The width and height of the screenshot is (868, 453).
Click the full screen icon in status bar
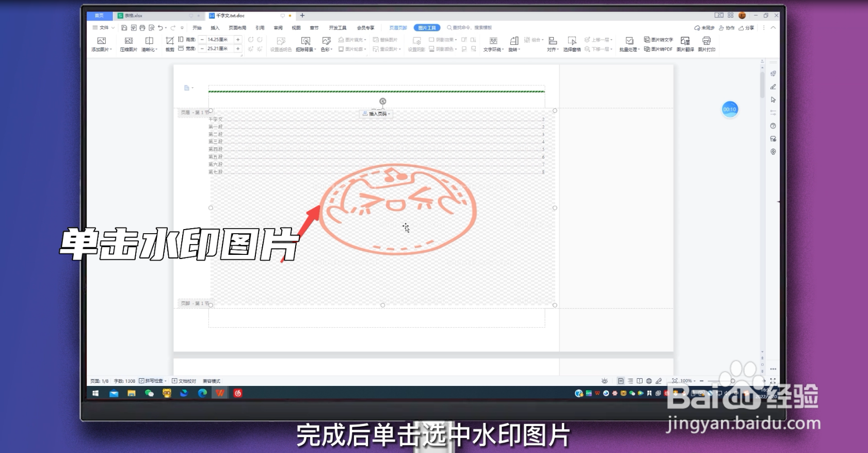773,381
